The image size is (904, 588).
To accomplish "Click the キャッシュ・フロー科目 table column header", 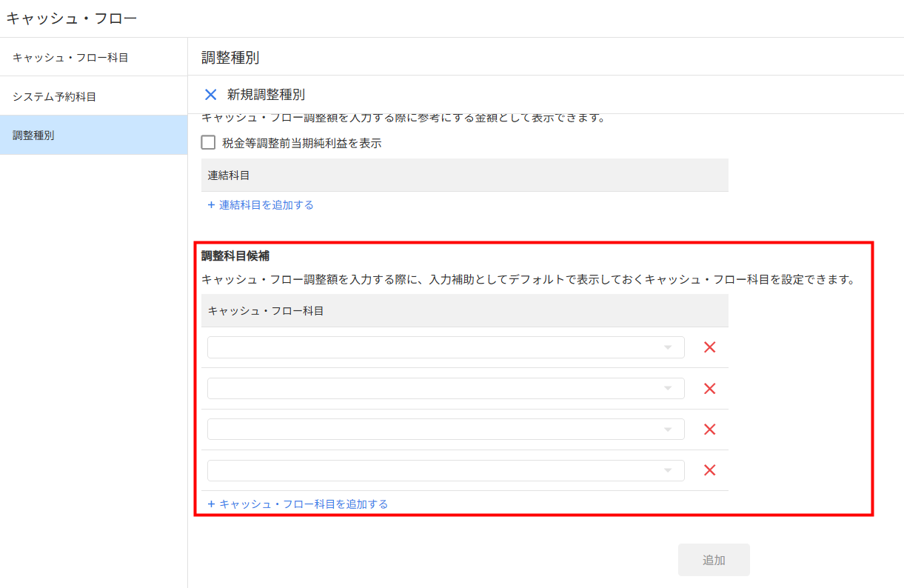I will pyautogui.click(x=266, y=311).
